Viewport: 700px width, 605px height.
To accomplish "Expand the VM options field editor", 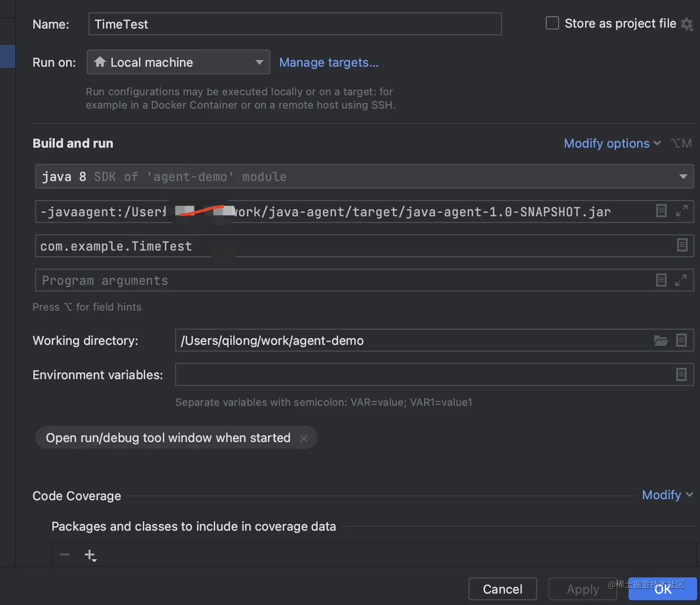I will coord(681,211).
